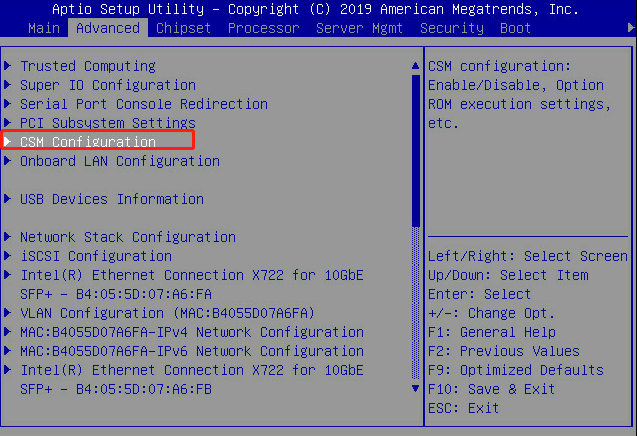The image size is (637, 436).
Task: Expand Network Stack Configuration arrow
Action: [x=9, y=237]
